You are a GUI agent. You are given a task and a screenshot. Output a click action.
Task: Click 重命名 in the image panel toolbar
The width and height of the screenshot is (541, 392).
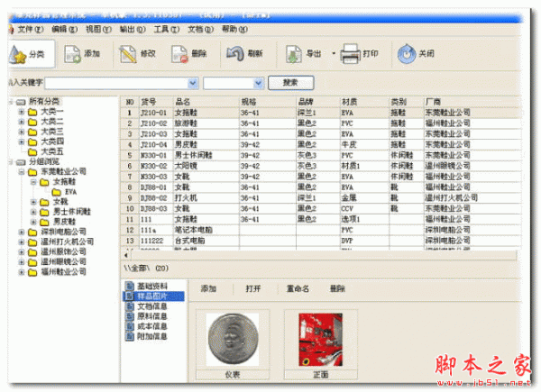(x=298, y=289)
